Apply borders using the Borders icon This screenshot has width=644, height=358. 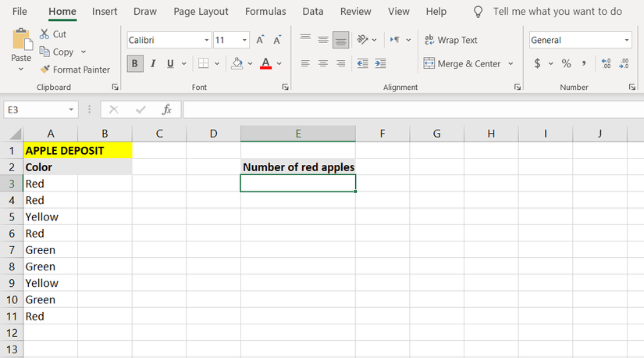pos(203,63)
